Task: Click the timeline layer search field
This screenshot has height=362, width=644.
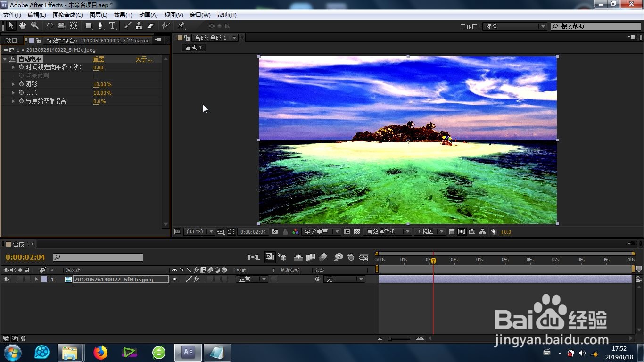Action: tap(98, 257)
